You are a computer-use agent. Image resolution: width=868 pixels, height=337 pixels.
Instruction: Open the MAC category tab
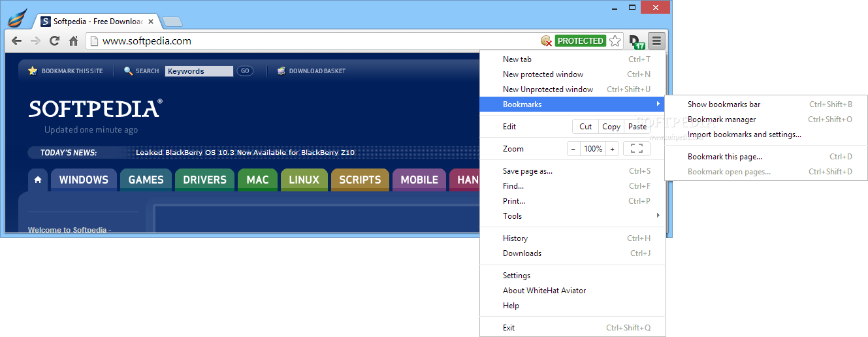(x=257, y=180)
